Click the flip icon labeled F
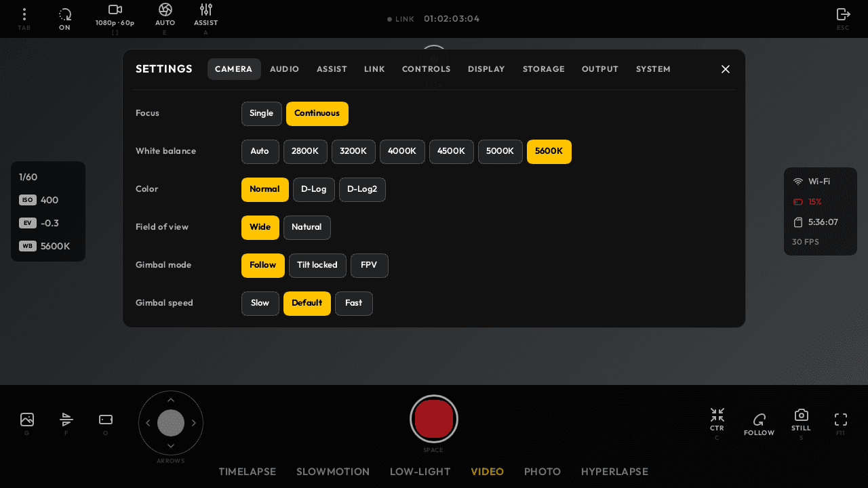This screenshot has height=488, width=868. [66, 420]
